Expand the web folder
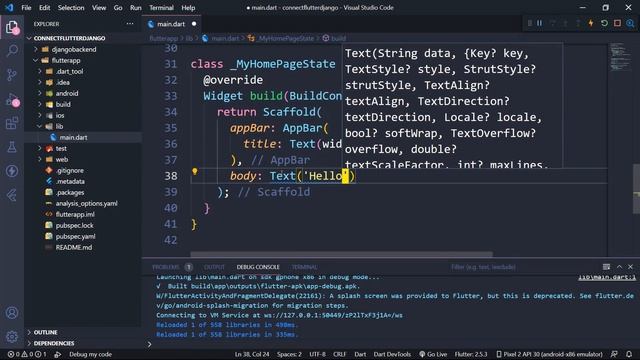 point(62,160)
